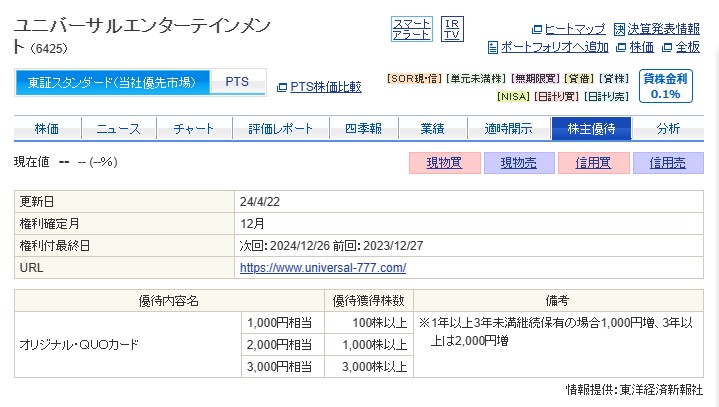This screenshot has height=407, width=719.
Task: Click the 現物売 button
Action: [x=519, y=163]
